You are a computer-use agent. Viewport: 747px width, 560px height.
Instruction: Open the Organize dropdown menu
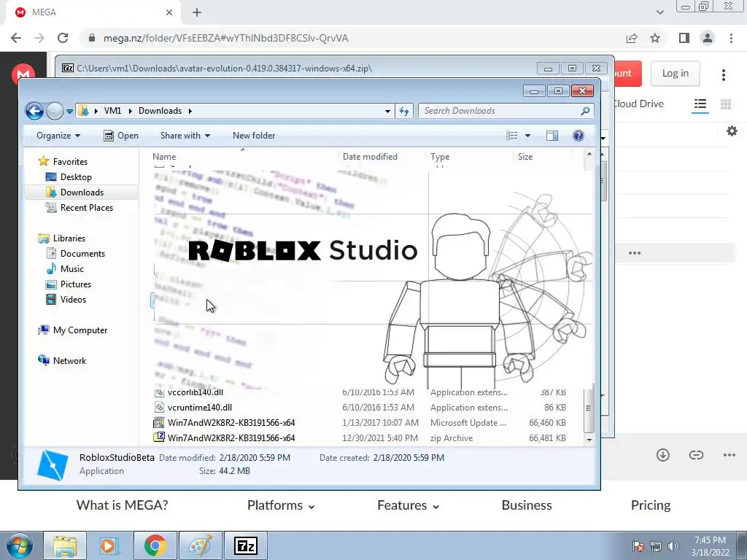click(x=58, y=136)
